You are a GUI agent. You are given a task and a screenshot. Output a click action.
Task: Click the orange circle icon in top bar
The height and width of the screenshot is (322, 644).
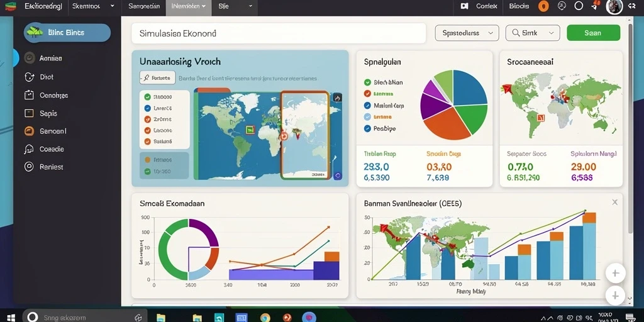tap(543, 6)
